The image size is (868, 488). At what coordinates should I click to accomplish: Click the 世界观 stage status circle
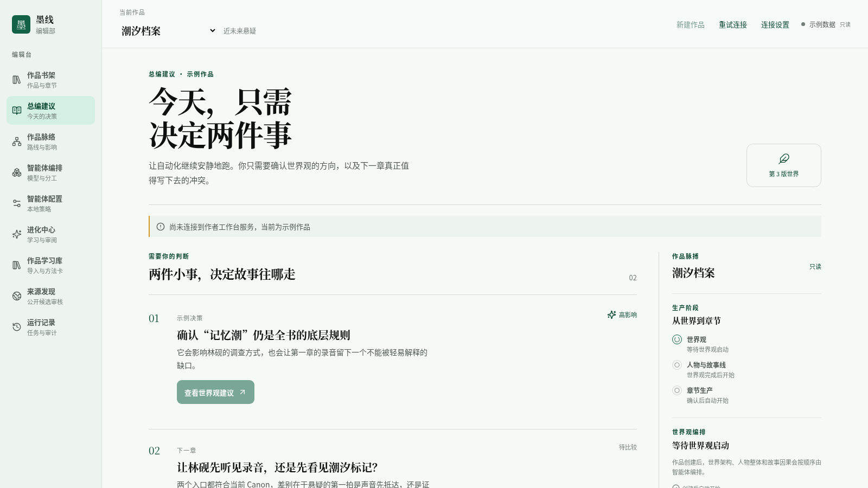[677, 339]
